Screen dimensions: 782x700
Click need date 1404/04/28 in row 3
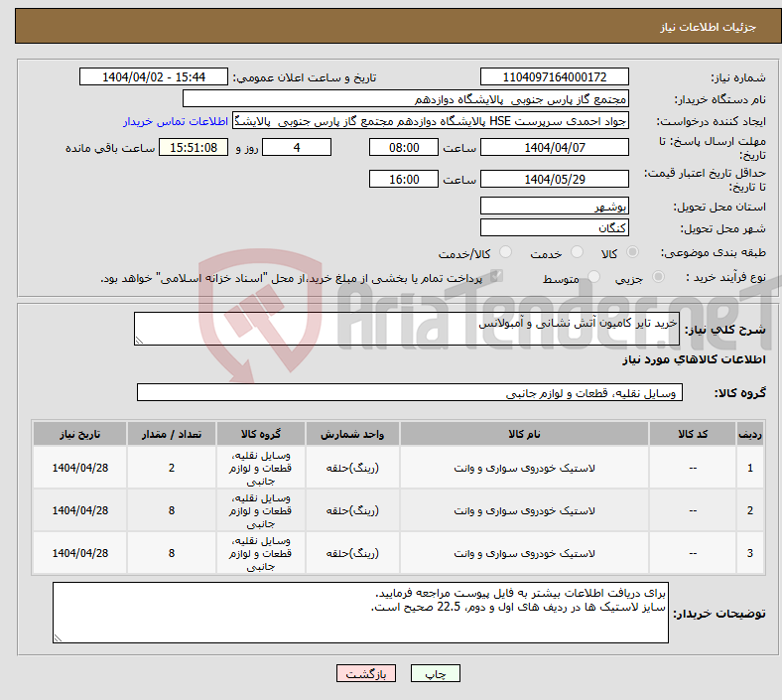[x=79, y=553]
